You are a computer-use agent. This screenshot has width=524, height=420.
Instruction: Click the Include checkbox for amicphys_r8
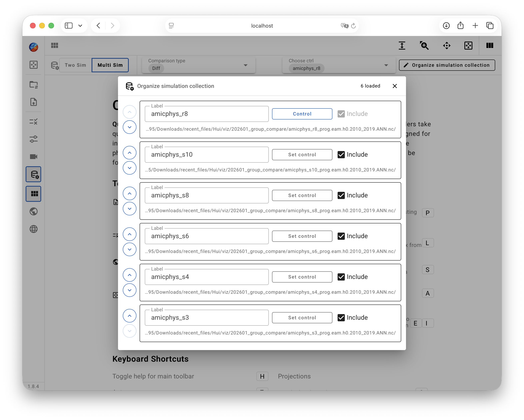[341, 114]
